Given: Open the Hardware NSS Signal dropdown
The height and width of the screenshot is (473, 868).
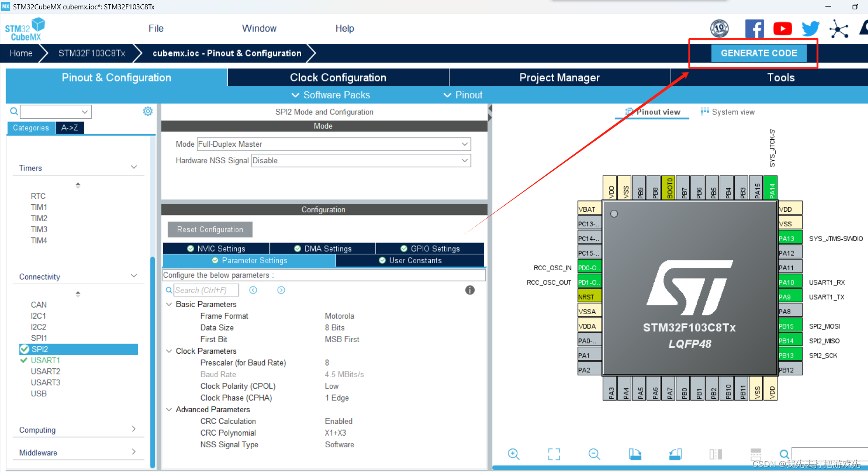Looking at the screenshot, I should tap(361, 160).
